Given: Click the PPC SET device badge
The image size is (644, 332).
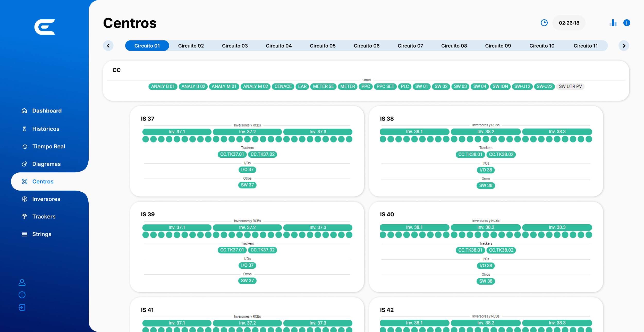Looking at the screenshot, I should click(x=385, y=87).
